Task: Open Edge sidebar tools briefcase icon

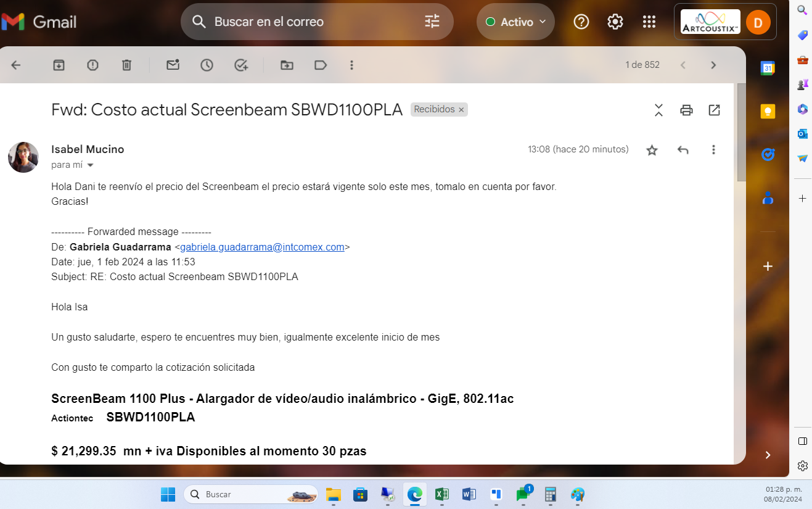Action: click(x=802, y=60)
